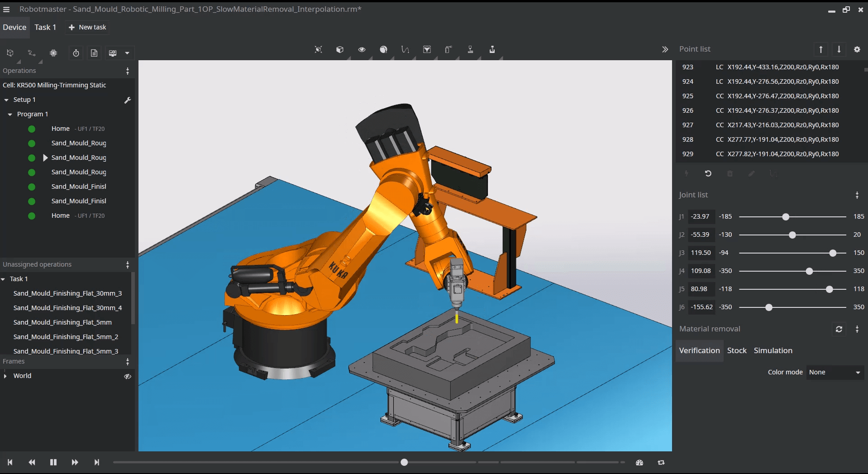
Task: Click the processor chip icon
Action: [53, 53]
